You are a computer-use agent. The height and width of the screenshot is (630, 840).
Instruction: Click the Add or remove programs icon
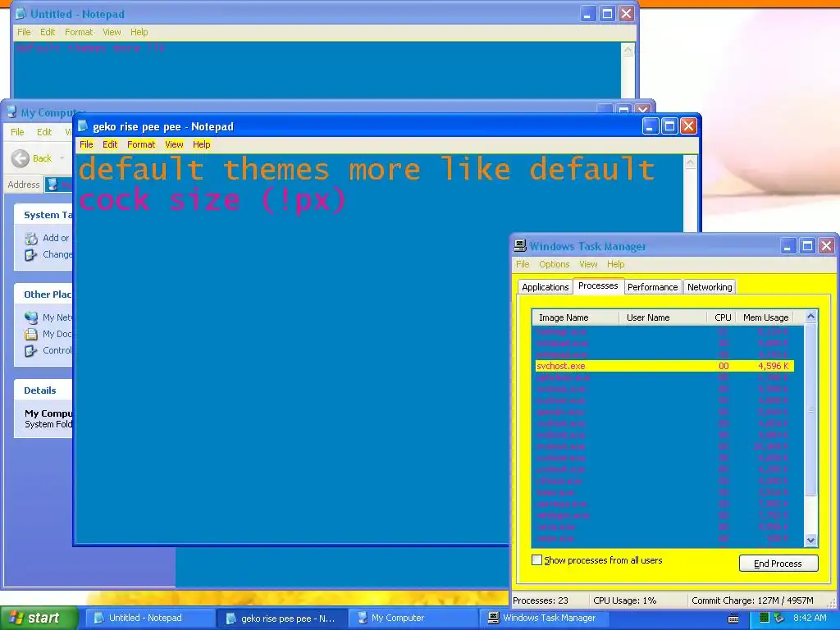[x=31, y=238]
